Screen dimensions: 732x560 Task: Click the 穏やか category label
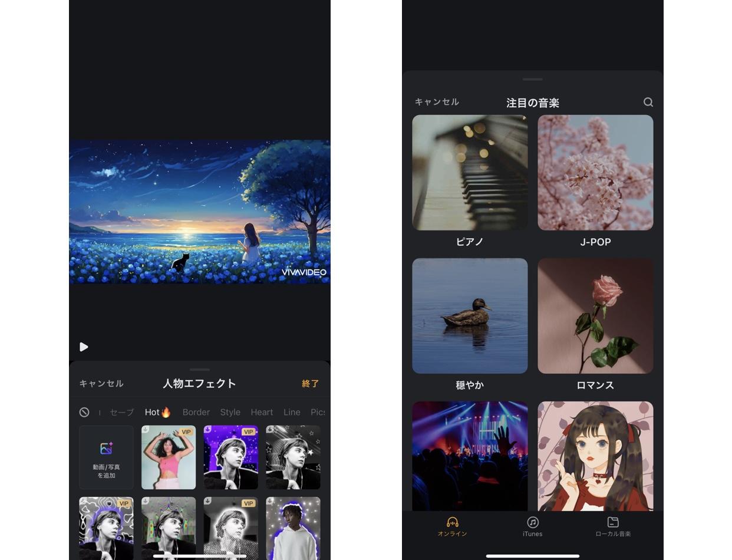pos(470,385)
